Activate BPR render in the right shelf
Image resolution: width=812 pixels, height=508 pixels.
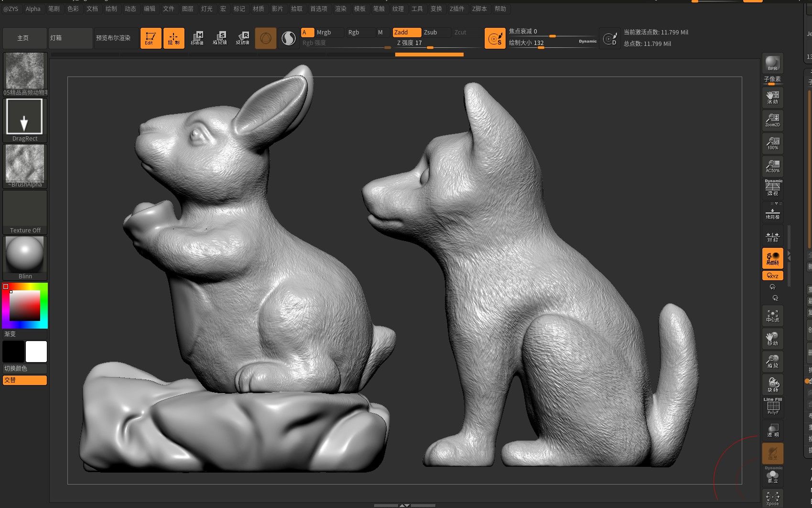(x=772, y=62)
